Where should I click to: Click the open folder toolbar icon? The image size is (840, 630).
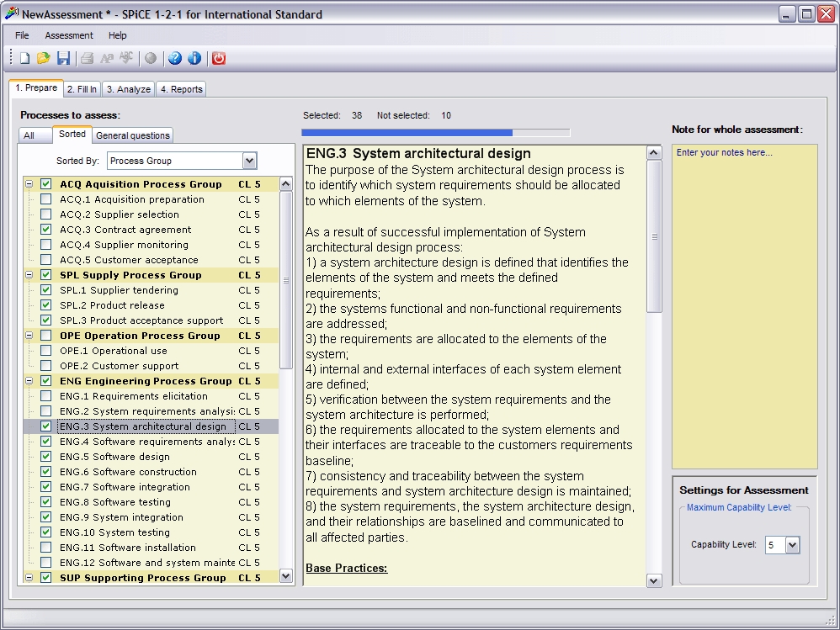pos(43,58)
